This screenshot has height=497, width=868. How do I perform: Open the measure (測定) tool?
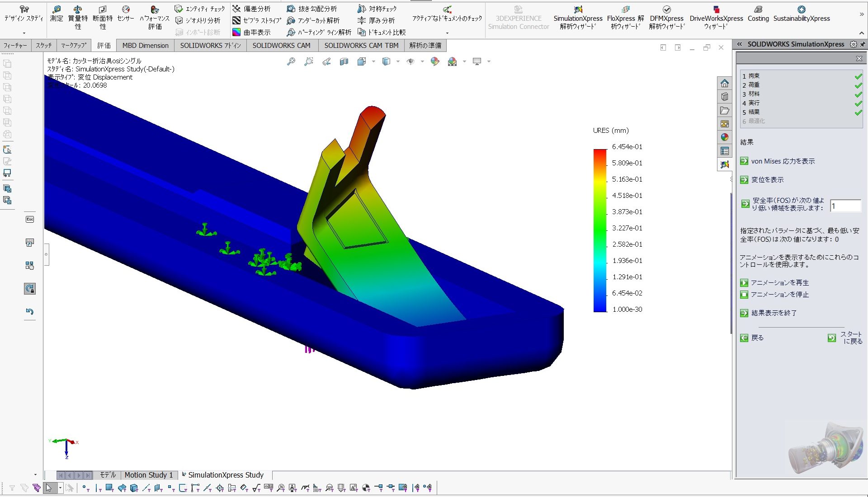pos(57,14)
